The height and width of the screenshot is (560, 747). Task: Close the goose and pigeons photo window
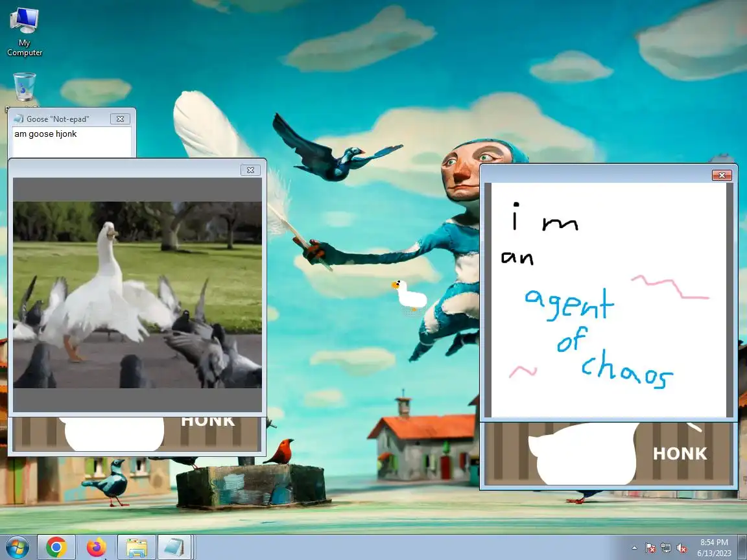[x=250, y=170]
